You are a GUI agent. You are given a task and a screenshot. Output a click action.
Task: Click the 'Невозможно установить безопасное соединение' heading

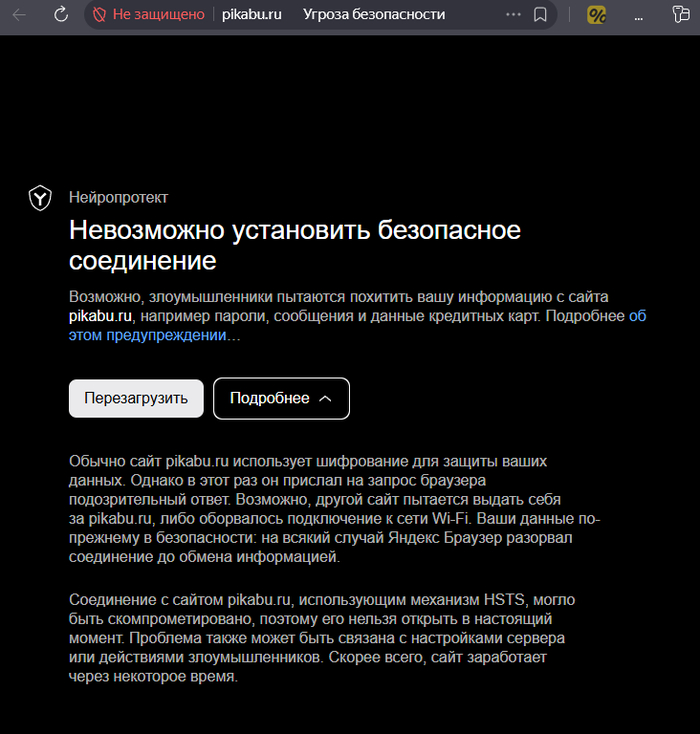(295, 246)
